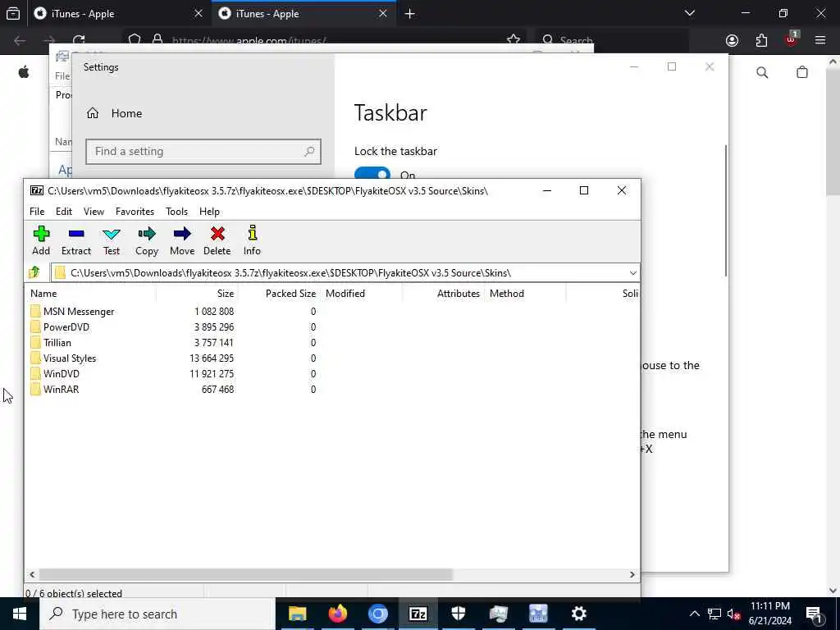
Task: Open the 7-Zip Help menu
Action: point(209,212)
